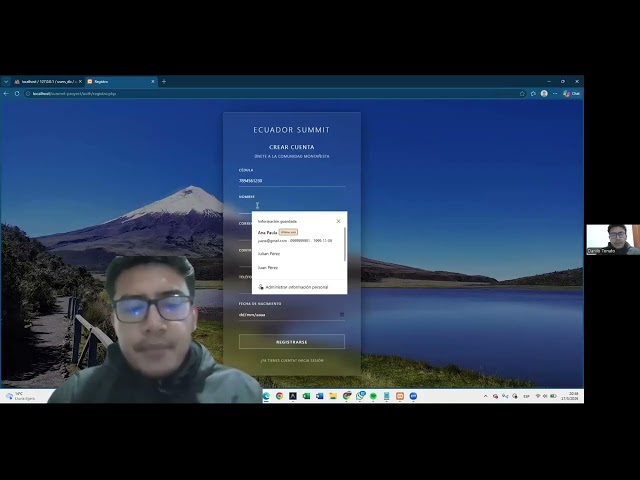Open Word from the taskbar
Screen dimensions: 640x480
[320, 396]
